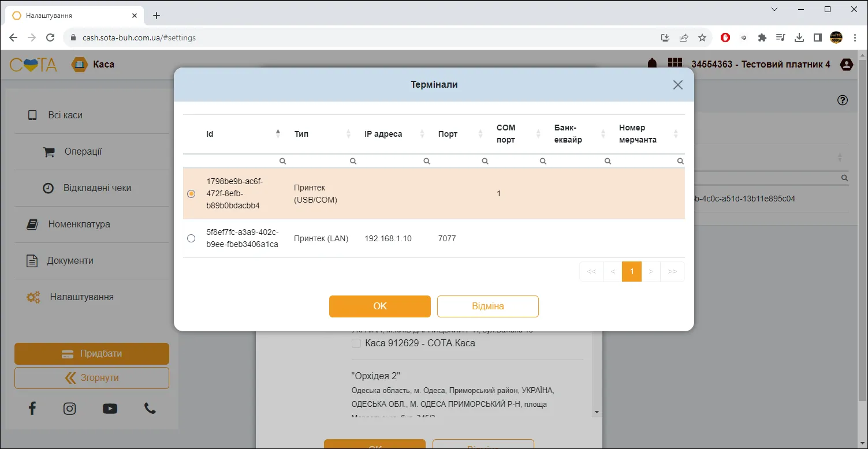The height and width of the screenshot is (449, 868).
Task: Click Орхідея 2 establishment name
Action: pos(376,376)
